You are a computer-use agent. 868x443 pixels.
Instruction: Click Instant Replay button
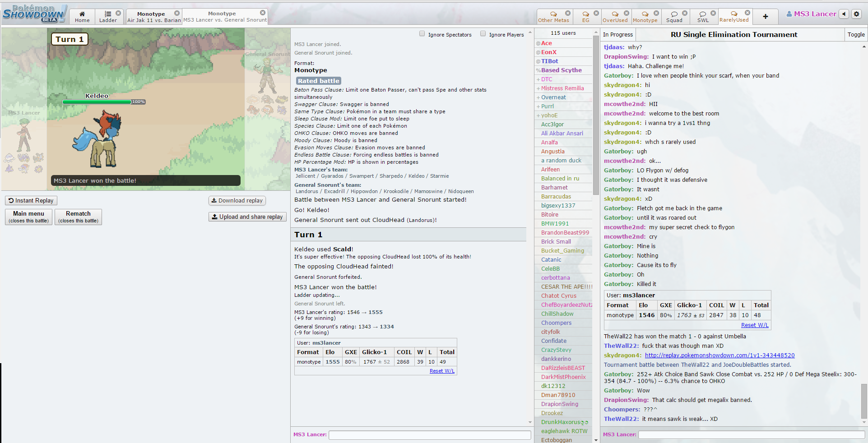point(31,201)
